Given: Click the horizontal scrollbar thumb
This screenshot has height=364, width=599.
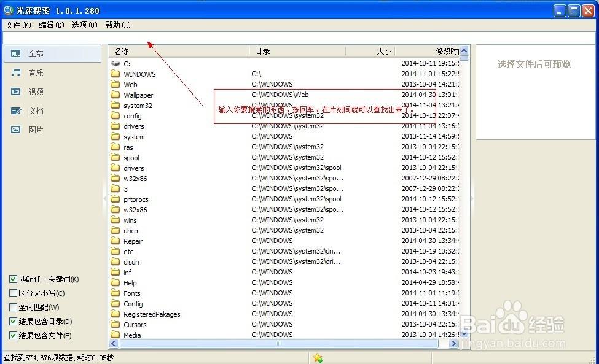Looking at the screenshot, I should 279,343.
